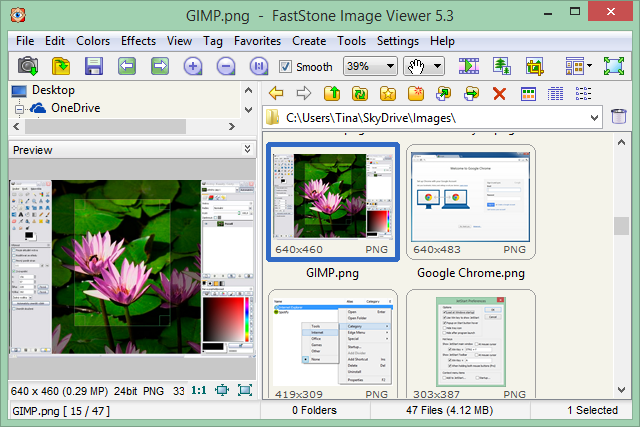Go to next image with right arrow
Viewport: 640px width, 427px height.
(x=159, y=67)
